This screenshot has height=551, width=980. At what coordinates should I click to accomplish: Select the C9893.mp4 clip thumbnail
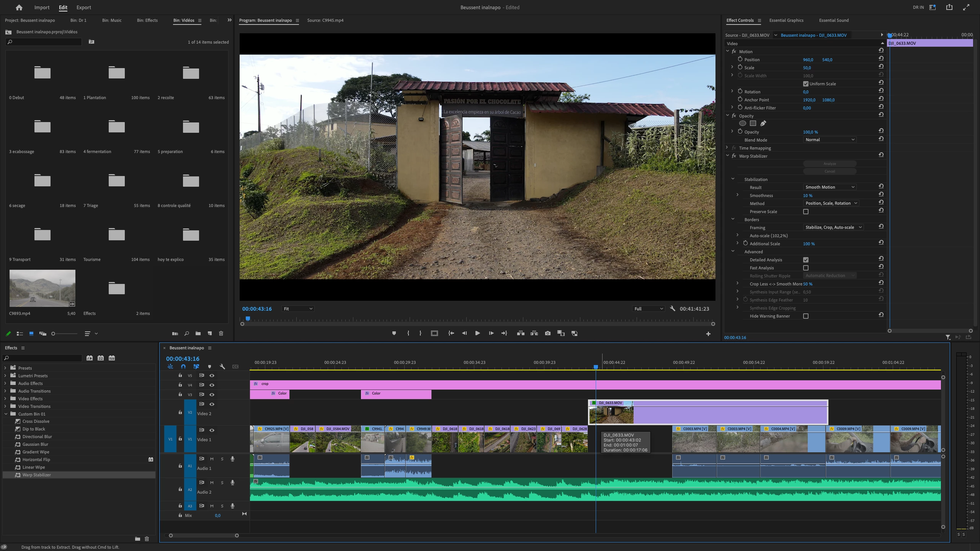pyautogui.click(x=42, y=288)
